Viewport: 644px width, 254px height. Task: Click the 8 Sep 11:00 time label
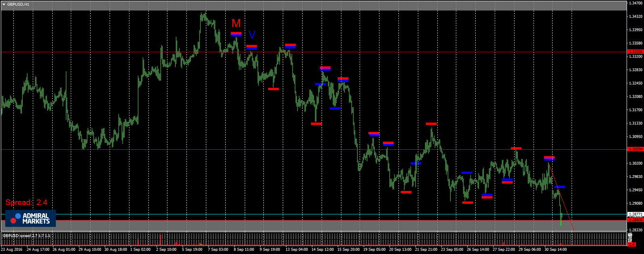[244, 250]
